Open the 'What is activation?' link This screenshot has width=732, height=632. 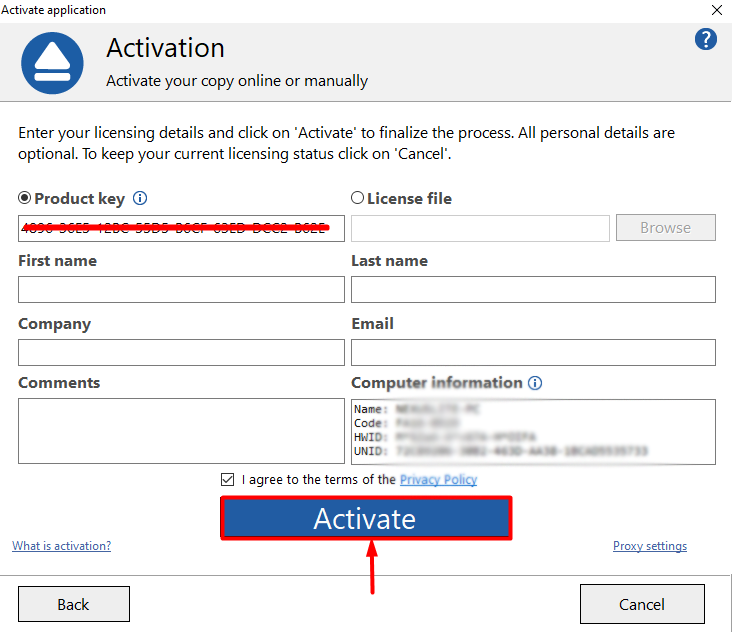[x=62, y=546]
